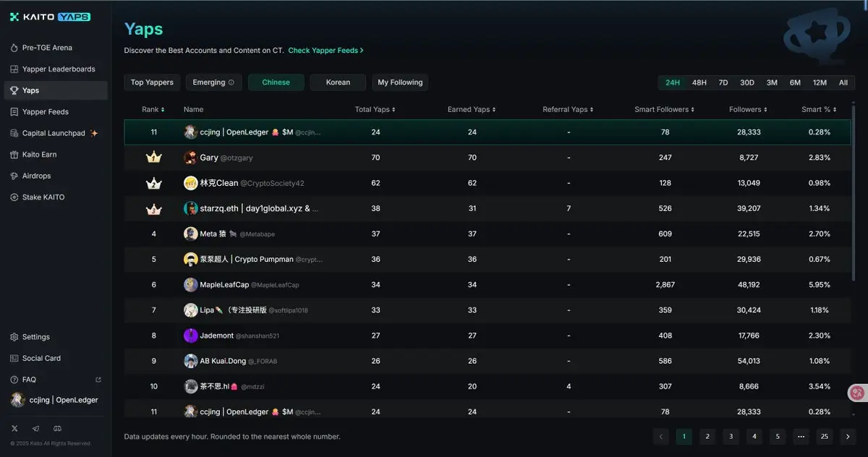Screen dimensions: 868x457
Task: Sort by the Smart % column
Action: pos(819,109)
